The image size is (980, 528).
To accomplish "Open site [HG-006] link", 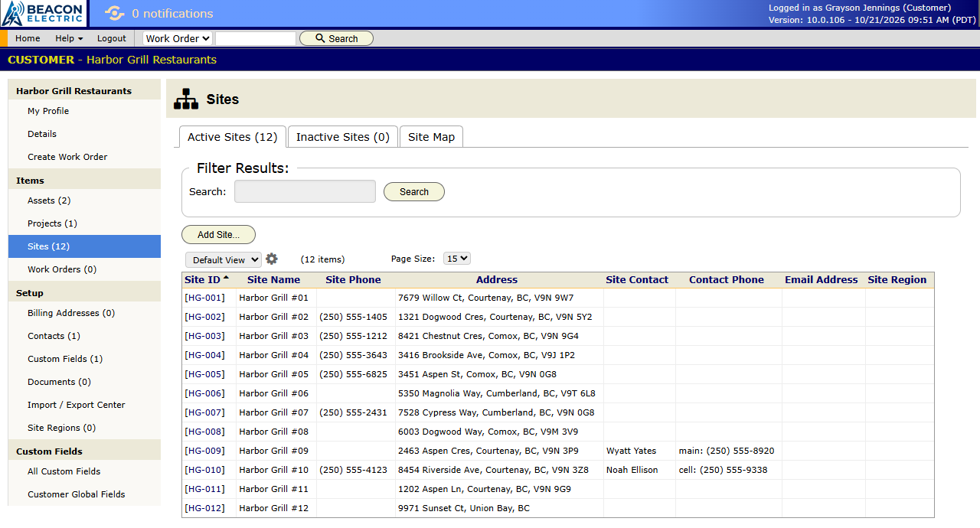I will 204,393.
